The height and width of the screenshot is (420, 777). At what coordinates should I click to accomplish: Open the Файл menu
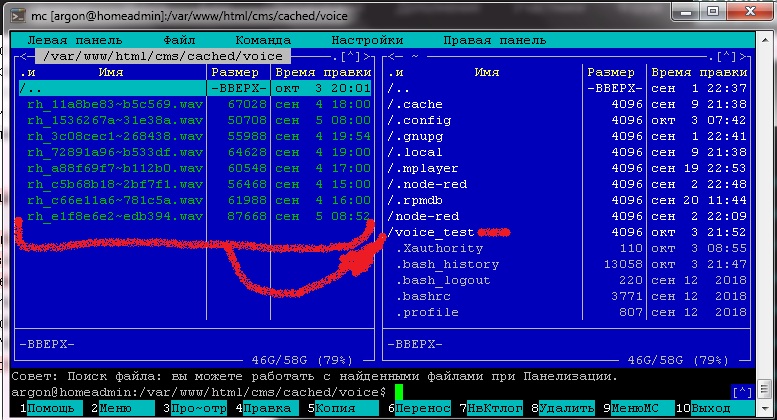tap(179, 40)
